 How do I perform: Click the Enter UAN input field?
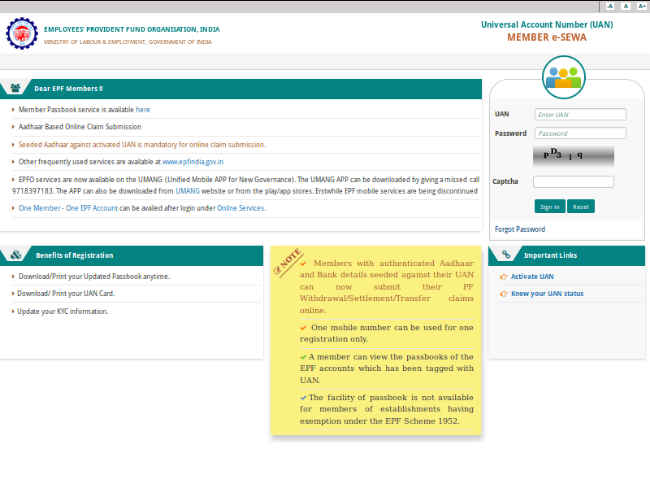[580, 114]
